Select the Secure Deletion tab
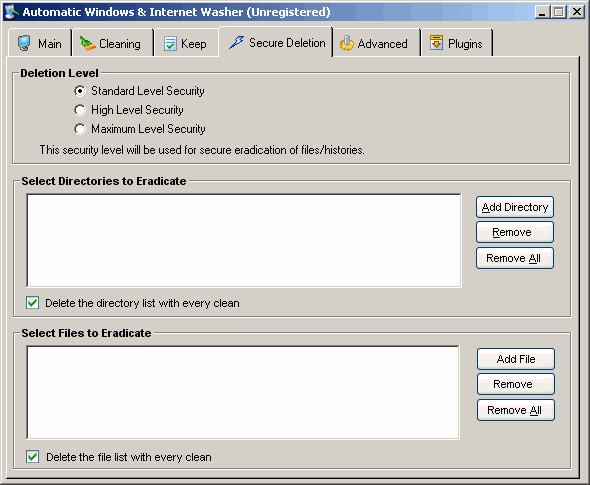This screenshot has width=590, height=485. (x=276, y=42)
